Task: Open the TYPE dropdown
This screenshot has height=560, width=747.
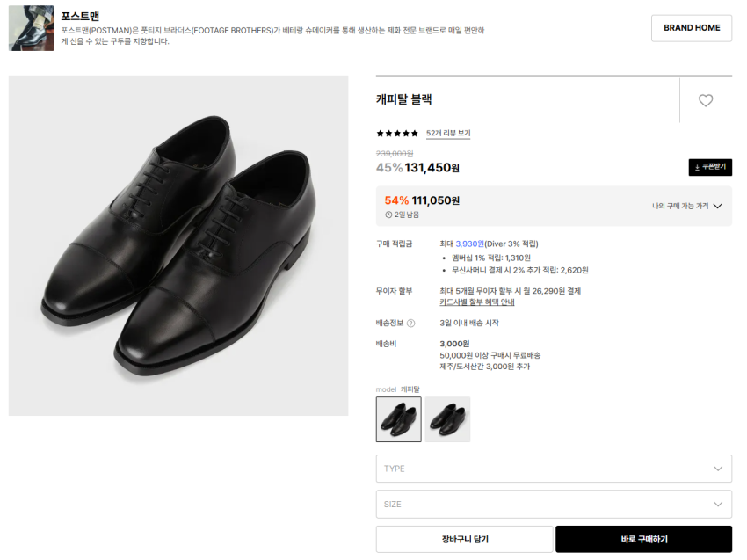Action: click(x=554, y=469)
